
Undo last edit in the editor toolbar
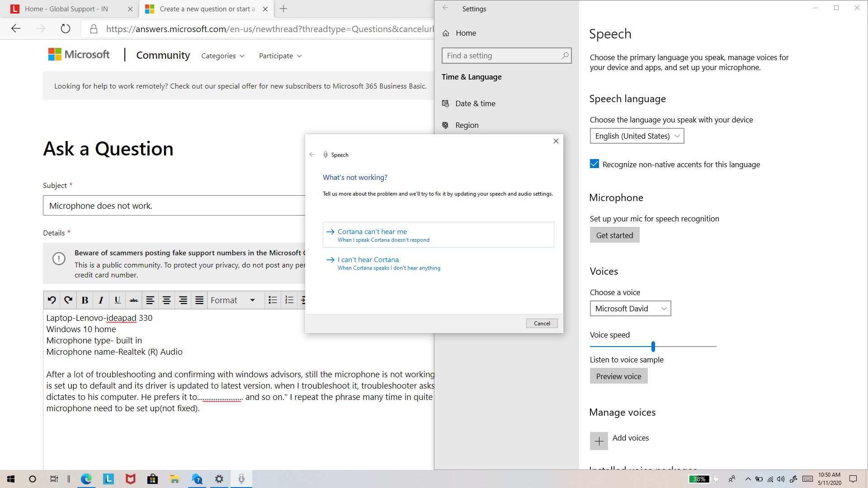pos(52,300)
